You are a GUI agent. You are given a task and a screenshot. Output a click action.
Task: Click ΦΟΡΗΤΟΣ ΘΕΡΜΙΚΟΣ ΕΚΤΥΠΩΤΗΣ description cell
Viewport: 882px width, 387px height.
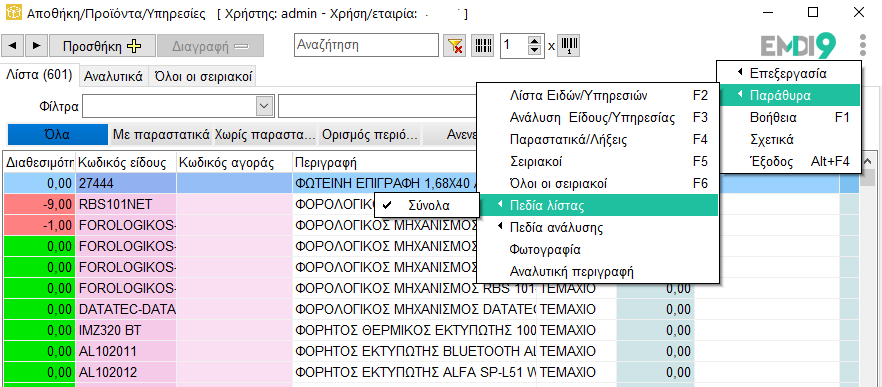click(415, 331)
